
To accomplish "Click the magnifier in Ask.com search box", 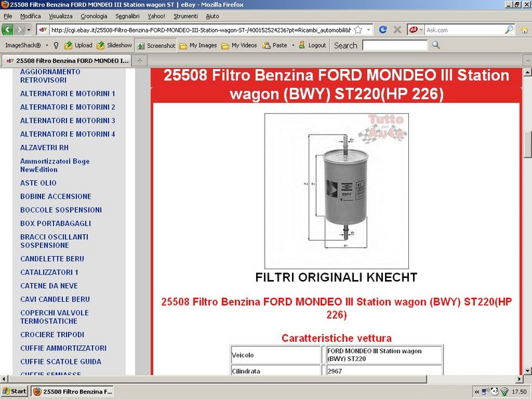I will [x=509, y=30].
